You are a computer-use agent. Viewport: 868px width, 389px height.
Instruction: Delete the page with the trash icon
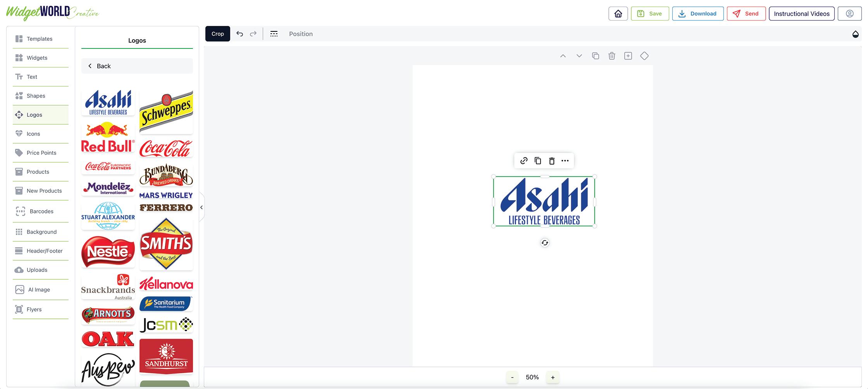612,56
